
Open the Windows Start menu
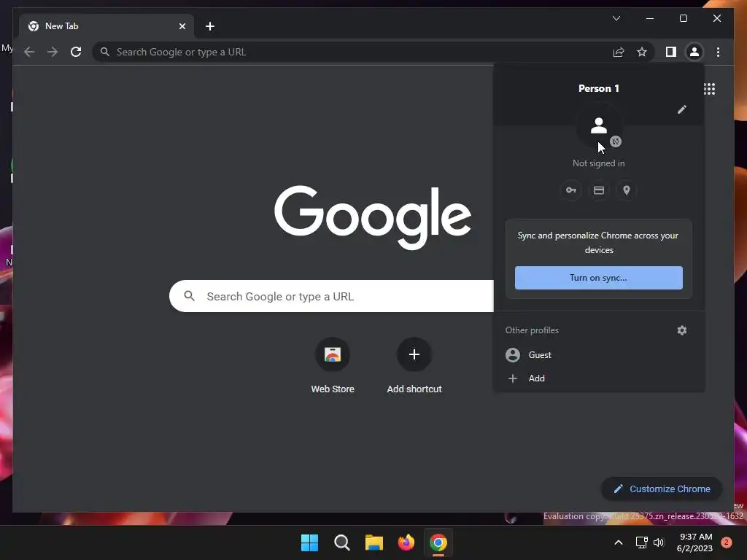point(309,542)
